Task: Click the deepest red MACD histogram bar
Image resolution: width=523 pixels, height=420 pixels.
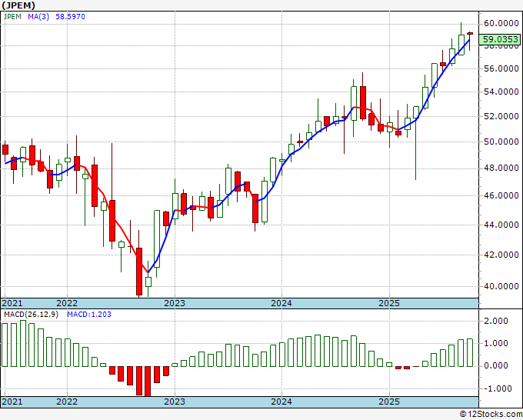Action: click(x=148, y=382)
